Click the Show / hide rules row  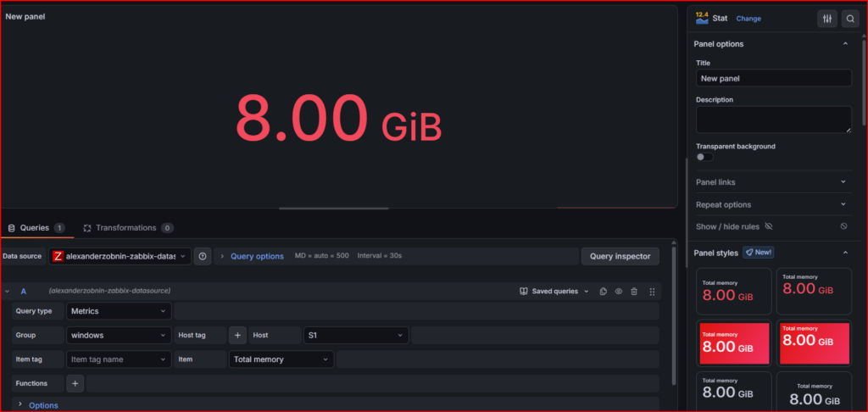point(773,226)
